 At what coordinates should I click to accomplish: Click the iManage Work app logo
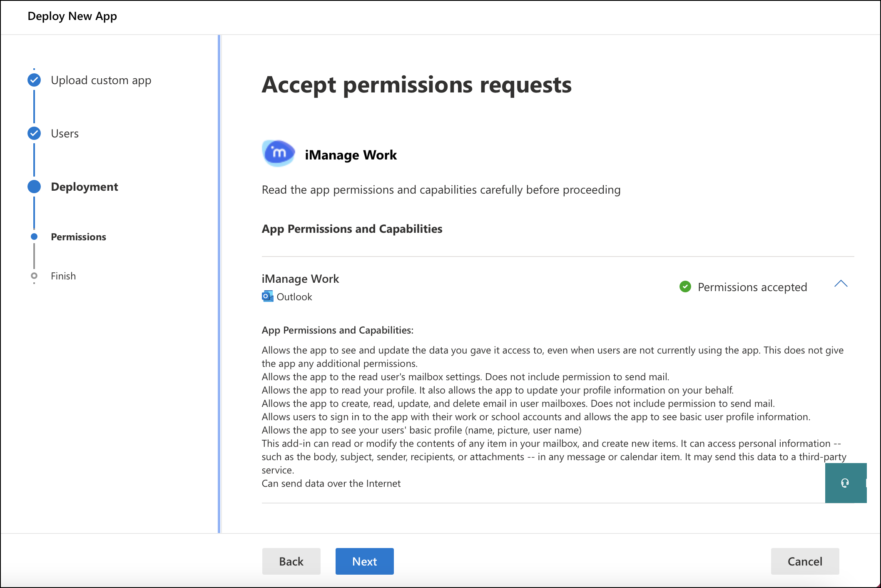tap(278, 154)
